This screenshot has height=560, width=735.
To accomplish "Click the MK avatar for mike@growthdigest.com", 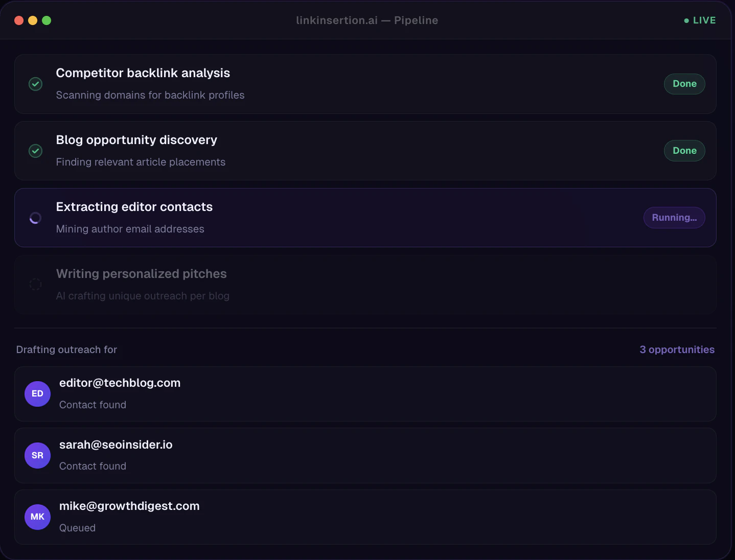I will coord(37,517).
